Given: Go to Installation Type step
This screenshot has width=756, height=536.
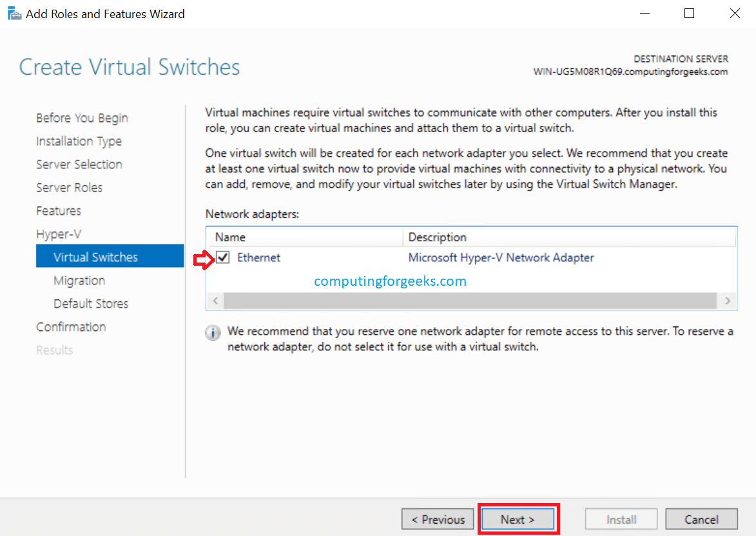Looking at the screenshot, I should coord(79,141).
